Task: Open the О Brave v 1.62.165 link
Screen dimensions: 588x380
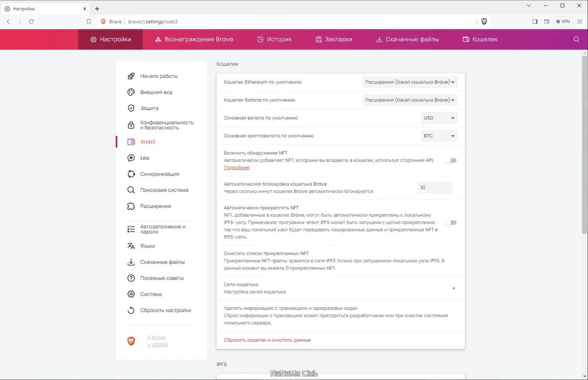Action: (157, 341)
